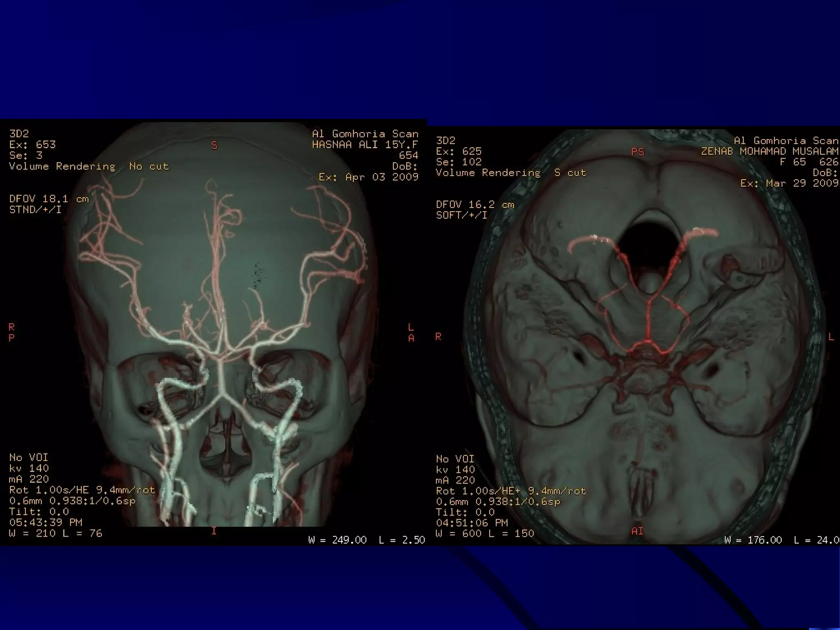
Task: Click the 'DFOV 18.1 cm' annotation
Action: pos(49,199)
